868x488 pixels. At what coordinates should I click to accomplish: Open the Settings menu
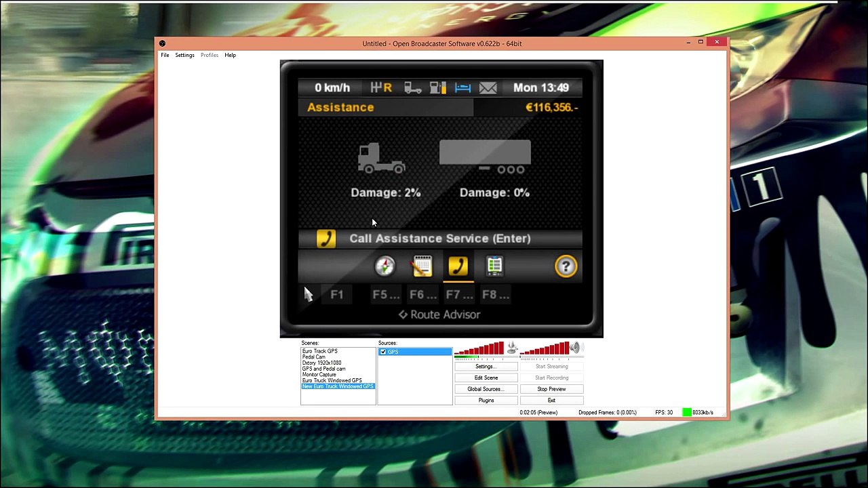pos(184,55)
